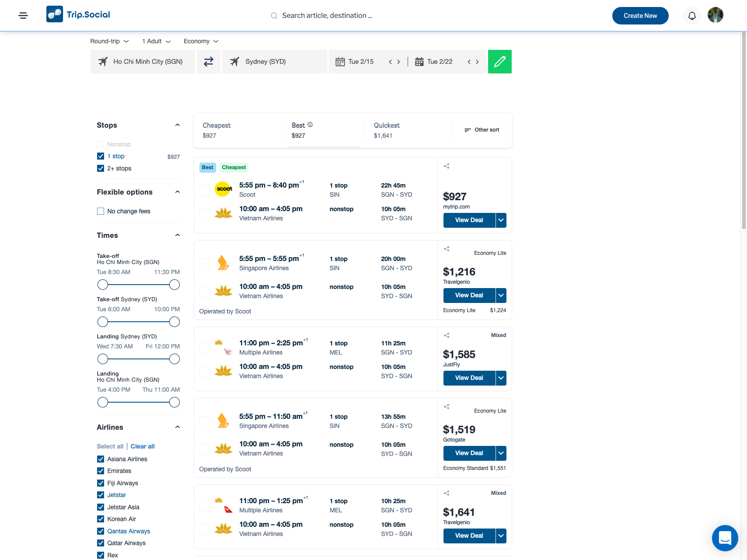Share the $1,519 Gotogate deal
Viewport: 747px width, 560px height.
click(447, 407)
